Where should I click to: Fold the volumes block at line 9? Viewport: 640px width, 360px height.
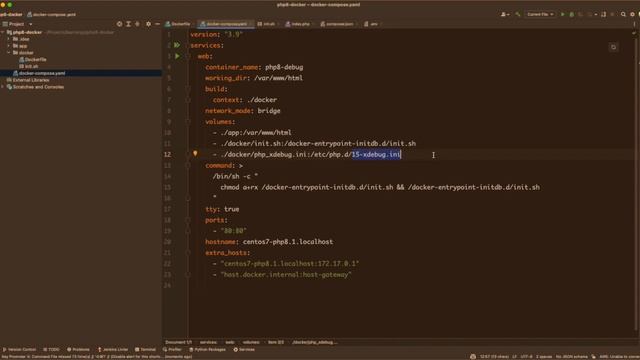[188, 122]
